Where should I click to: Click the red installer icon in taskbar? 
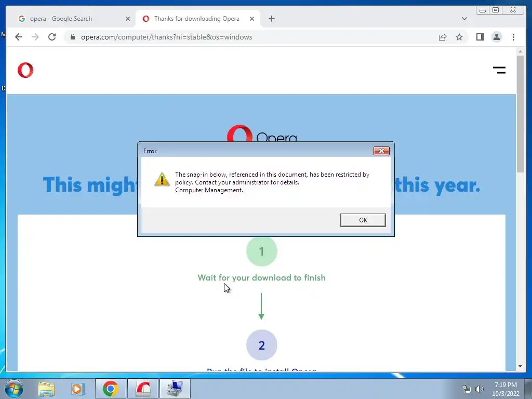(x=143, y=389)
